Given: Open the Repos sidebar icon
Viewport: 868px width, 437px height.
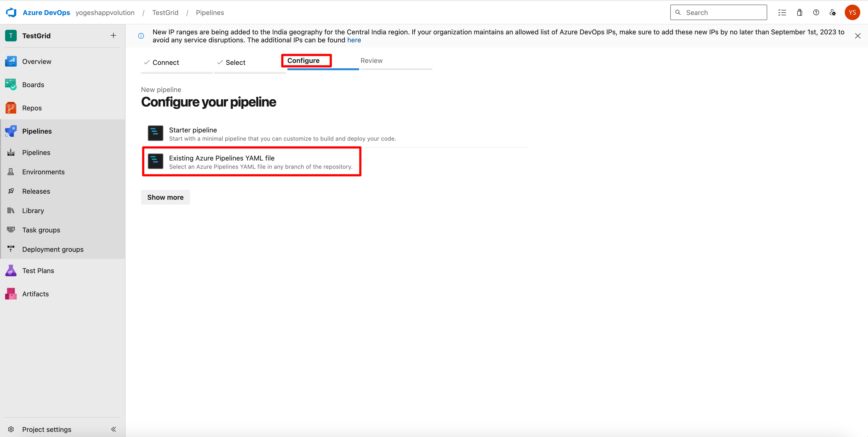Looking at the screenshot, I should (11, 108).
